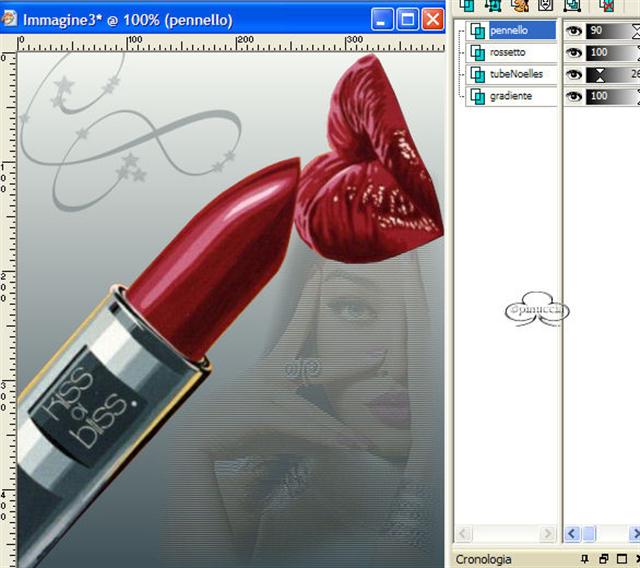Click the Immagine3 document window icon

coord(9,18)
